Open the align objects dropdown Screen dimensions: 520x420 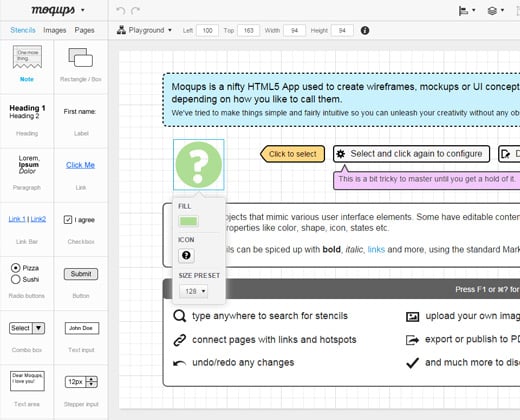pyautogui.click(x=467, y=11)
